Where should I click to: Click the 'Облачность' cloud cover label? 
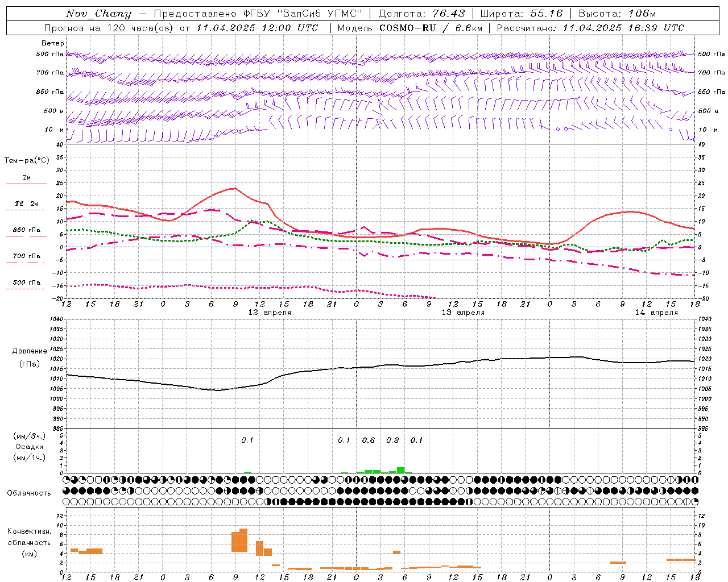tap(29, 493)
